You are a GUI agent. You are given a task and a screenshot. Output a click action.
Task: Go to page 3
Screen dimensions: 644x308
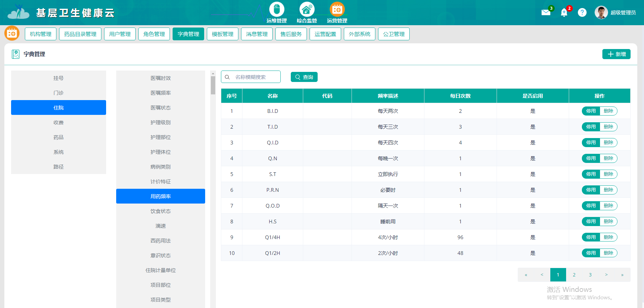pos(590,275)
